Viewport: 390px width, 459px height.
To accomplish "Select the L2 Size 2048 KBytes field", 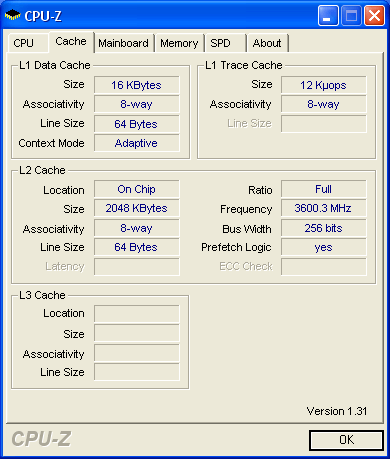I will tap(137, 208).
